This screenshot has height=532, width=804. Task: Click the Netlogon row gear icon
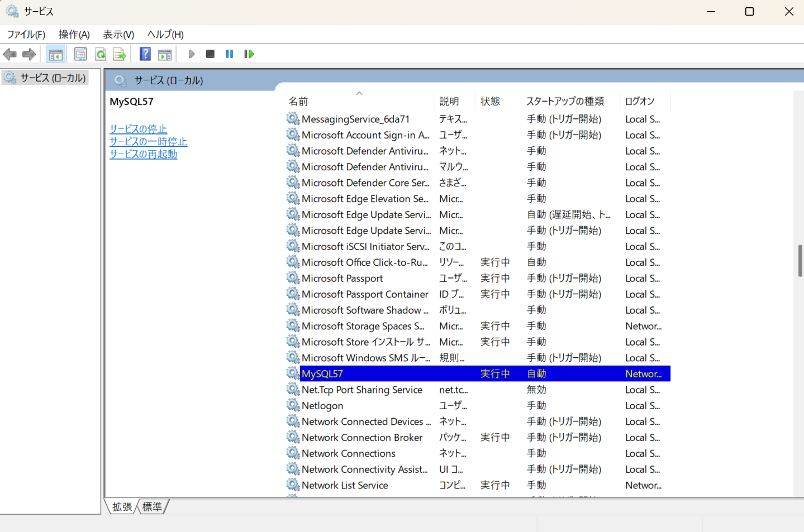[x=293, y=405]
